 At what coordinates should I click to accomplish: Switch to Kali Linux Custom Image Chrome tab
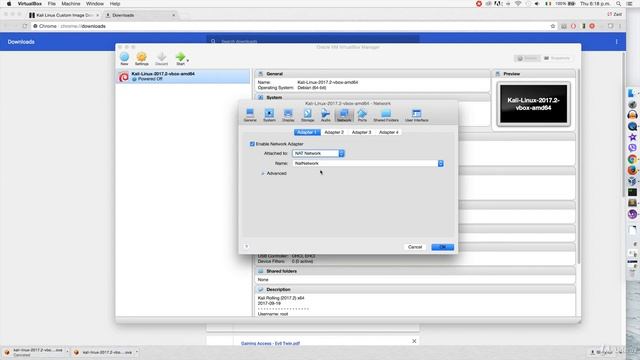pyautogui.click(x=64, y=15)
